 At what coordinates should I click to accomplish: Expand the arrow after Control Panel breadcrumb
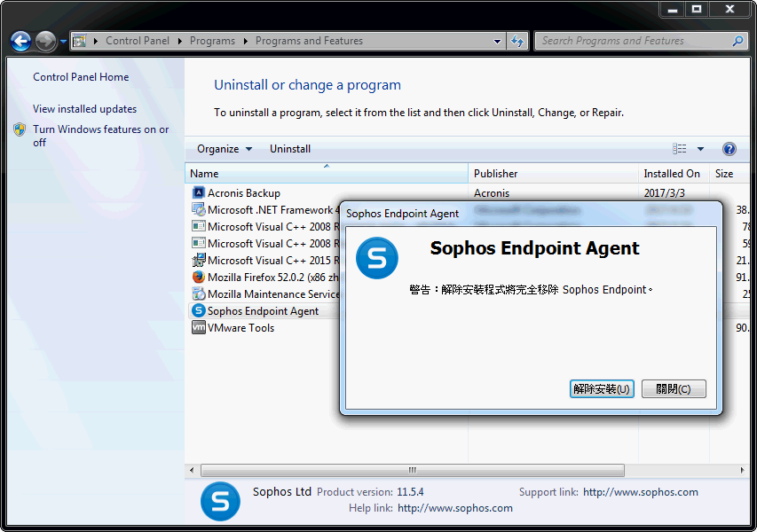[x=179, y=41]
